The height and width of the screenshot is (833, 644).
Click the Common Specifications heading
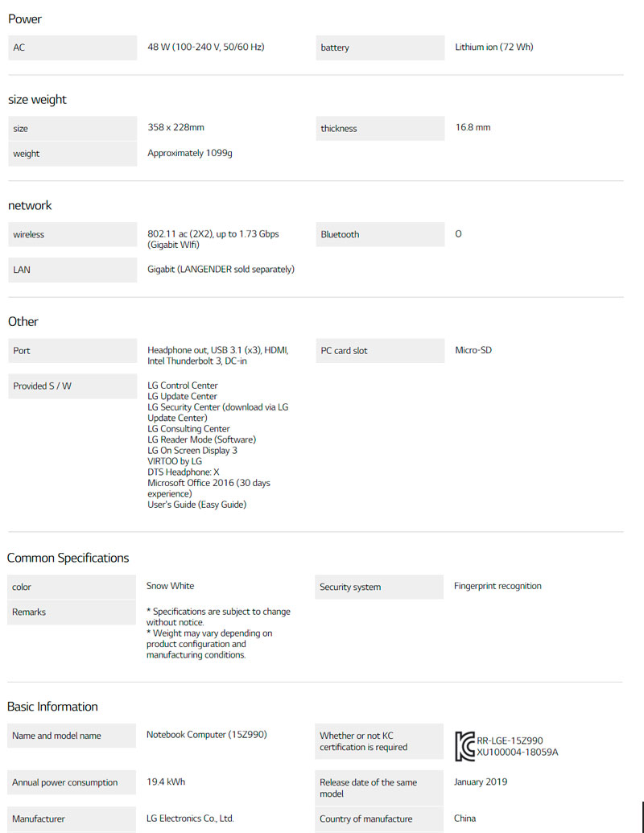coord(68,558)
